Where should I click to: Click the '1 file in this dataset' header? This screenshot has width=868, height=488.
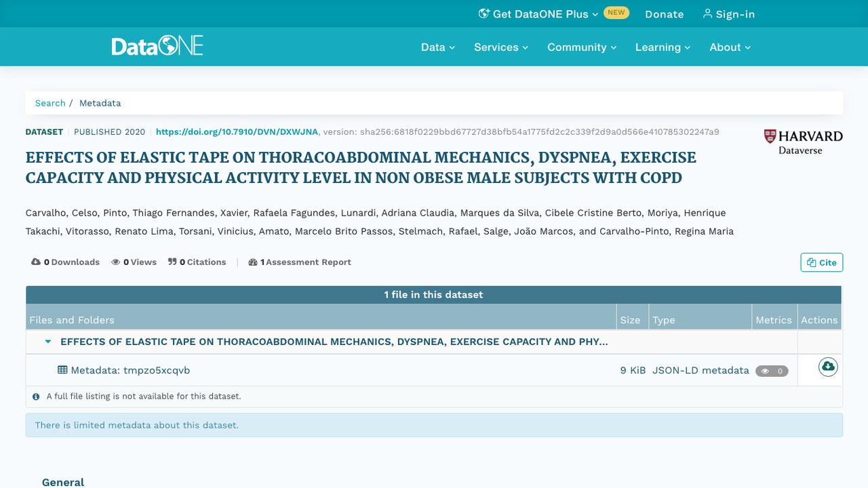pos(434,295)
